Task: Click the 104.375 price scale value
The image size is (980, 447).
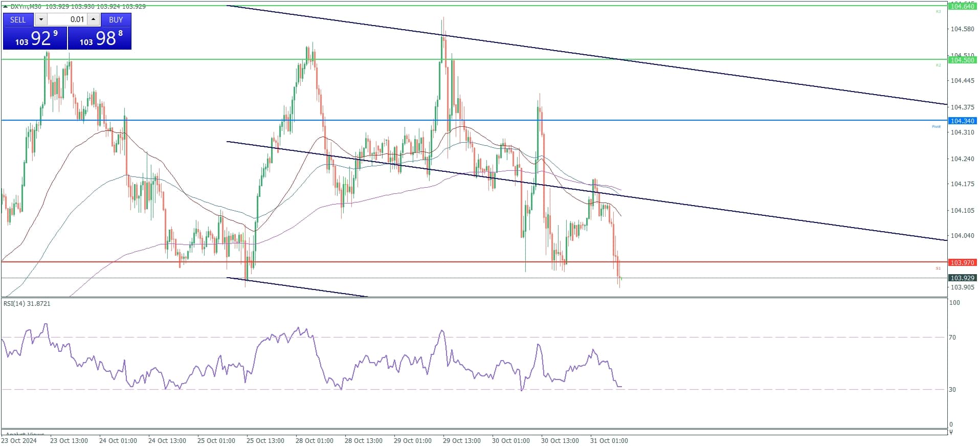Action: 962,107
